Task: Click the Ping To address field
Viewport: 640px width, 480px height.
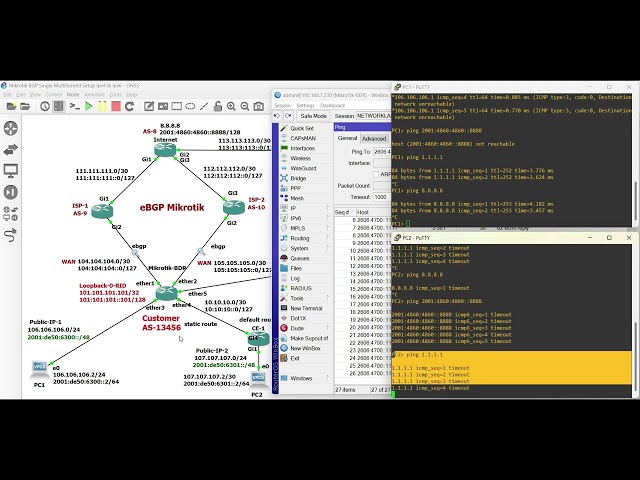Action: 382,151
